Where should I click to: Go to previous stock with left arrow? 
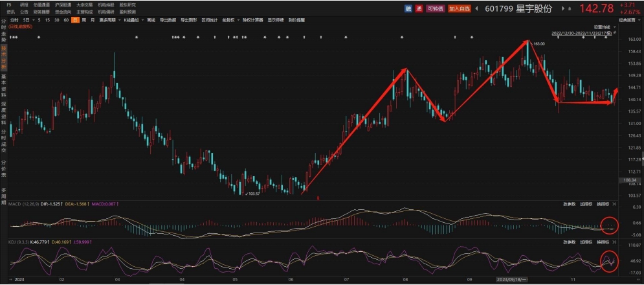476,8
